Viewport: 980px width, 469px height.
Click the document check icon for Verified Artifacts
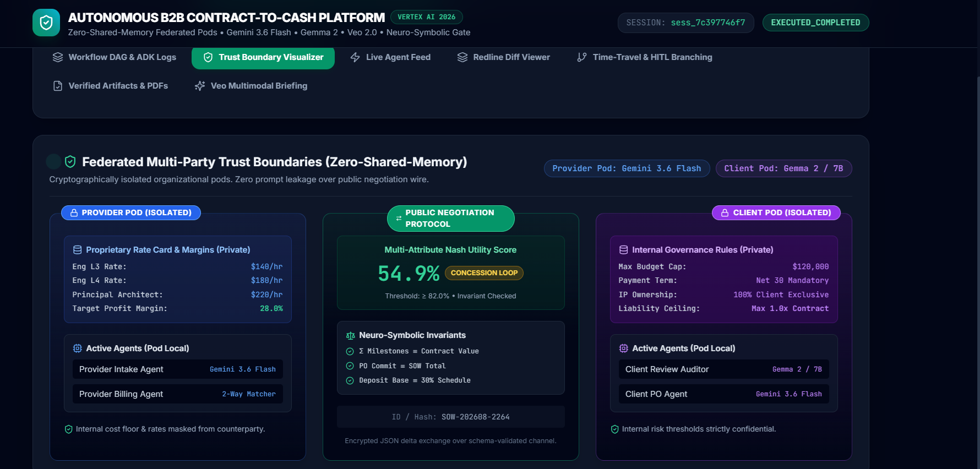(x=58, y=86)
